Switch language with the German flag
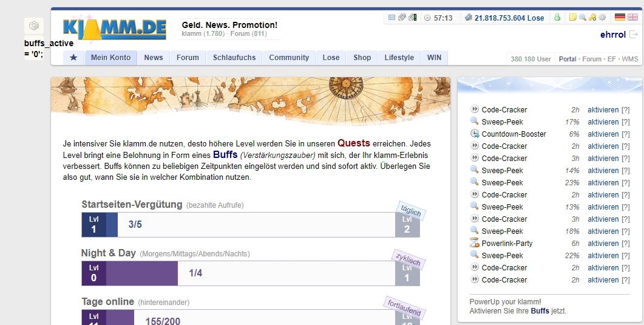The image size is (644, 325). 620,18
